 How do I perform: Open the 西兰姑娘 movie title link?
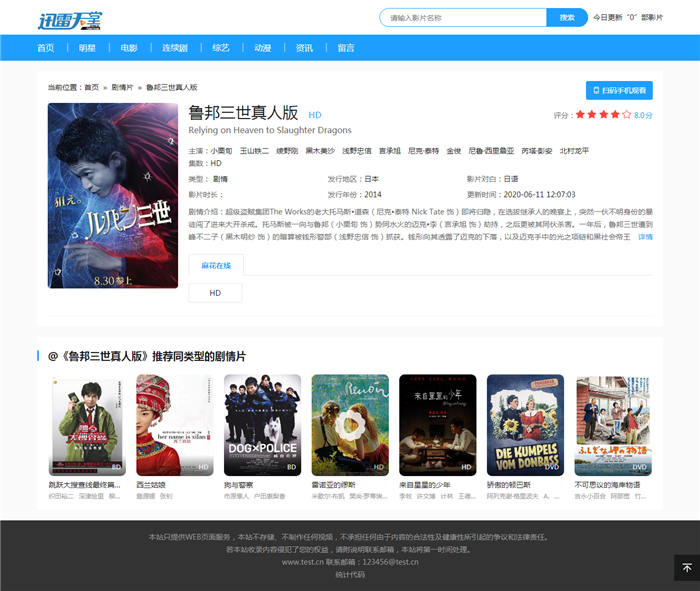pos(151,484)
